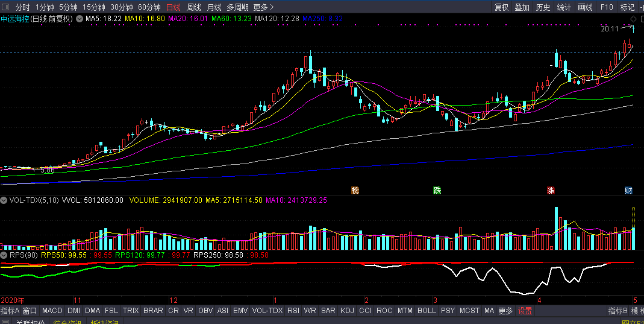Open the VOL-TDX indicator dropdown arrow
Viewport: 644px width, 324px height.
pyautogui.click(x=4, y=200)
